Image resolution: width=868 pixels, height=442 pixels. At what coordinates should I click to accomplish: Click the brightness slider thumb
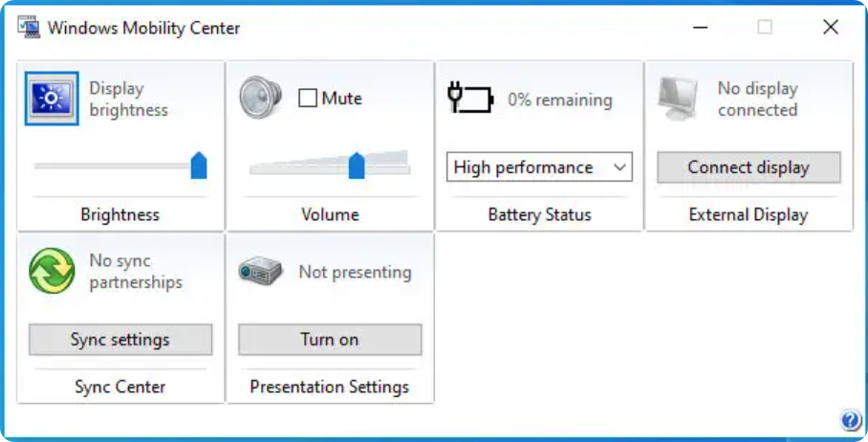tap(199, 165)
